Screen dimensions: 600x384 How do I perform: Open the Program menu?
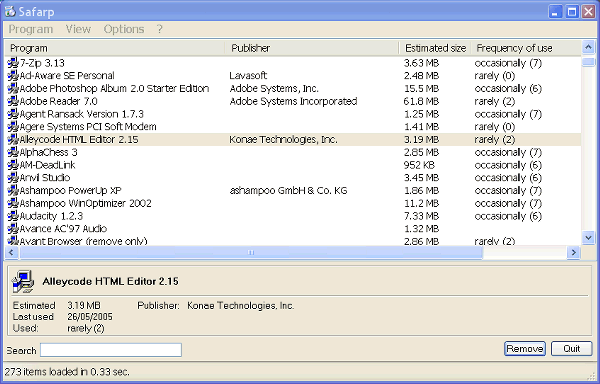31,29
